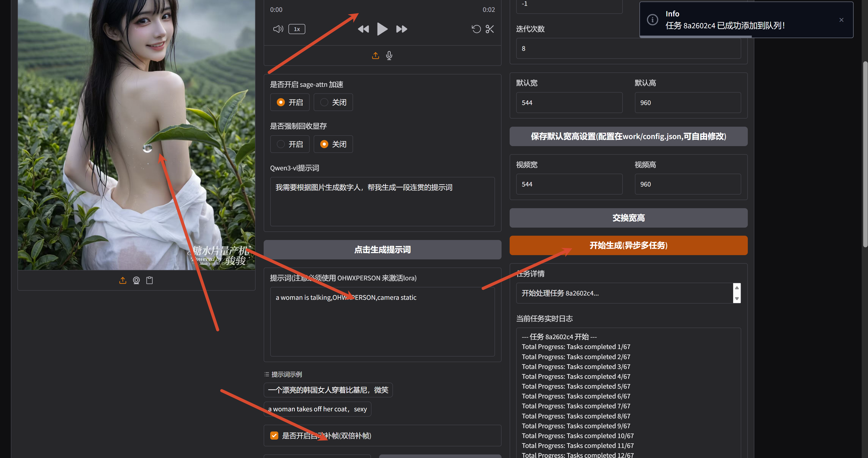
Task: Click the audio play button
Action: tap(382, 29)
